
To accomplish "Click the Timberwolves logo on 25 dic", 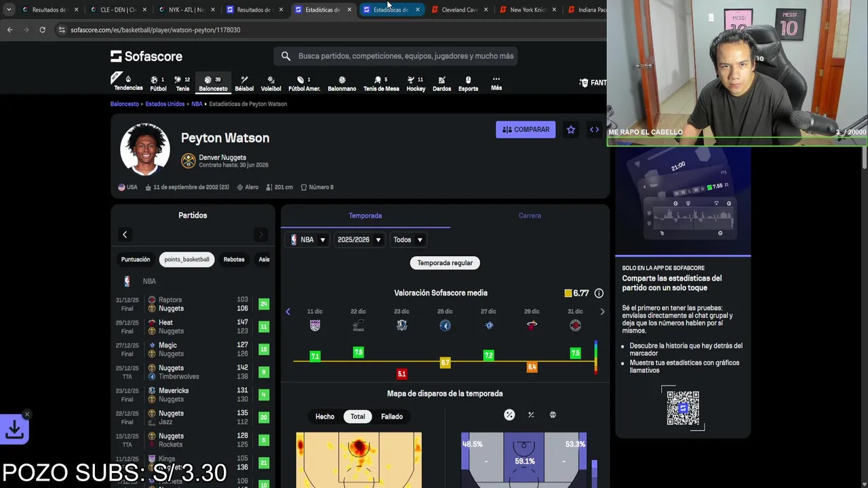I will (x=445, y=325).
